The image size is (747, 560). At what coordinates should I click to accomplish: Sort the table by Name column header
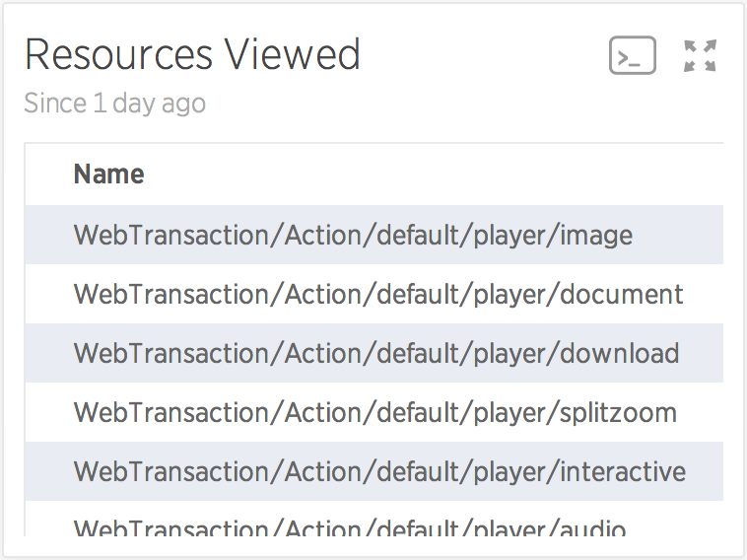(108, 174)
